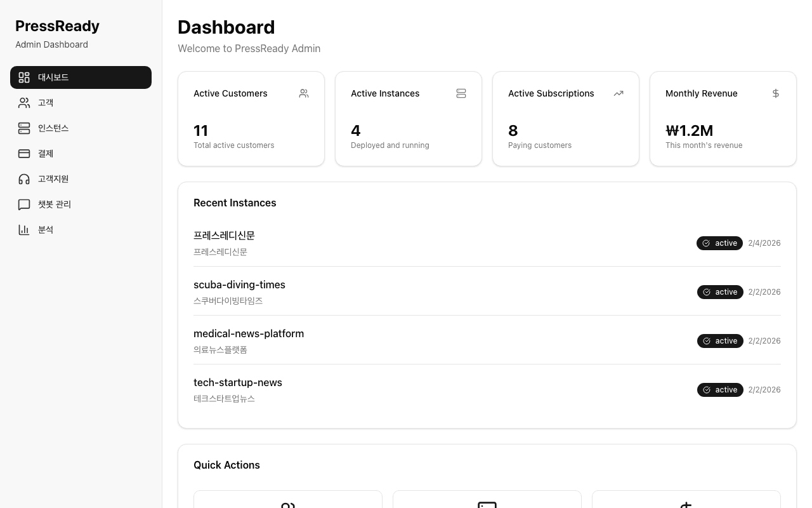The width and height of the screenshot is (812, 508).
Task: Click the This month's revenue caption
Action: pos(704,145)
